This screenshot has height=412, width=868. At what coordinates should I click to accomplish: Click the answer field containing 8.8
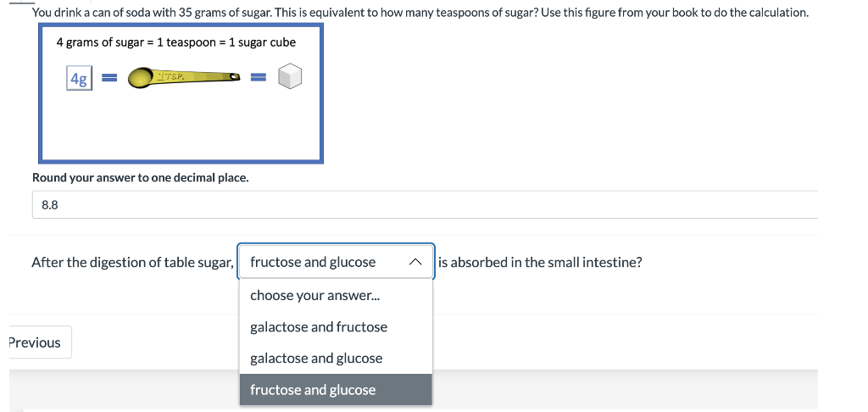(x=424, y=204)
